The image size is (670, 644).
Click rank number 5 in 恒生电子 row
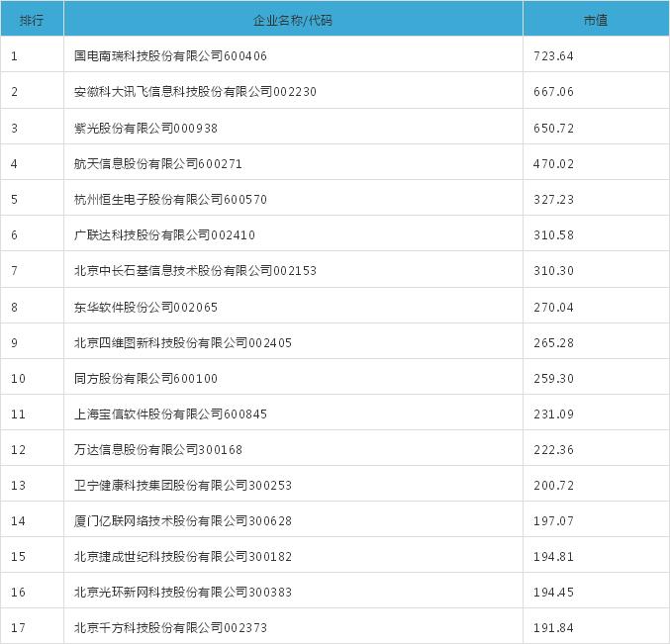point(15,200)
